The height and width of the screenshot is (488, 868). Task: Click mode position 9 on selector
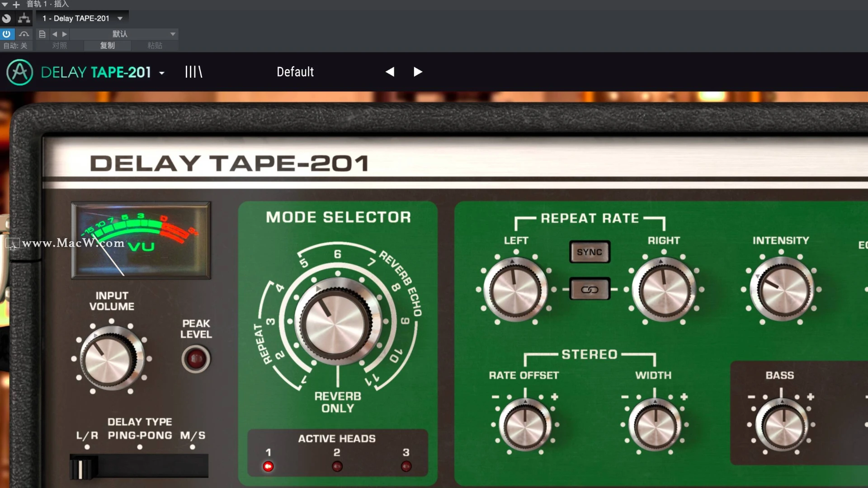(x=405, y=321)
